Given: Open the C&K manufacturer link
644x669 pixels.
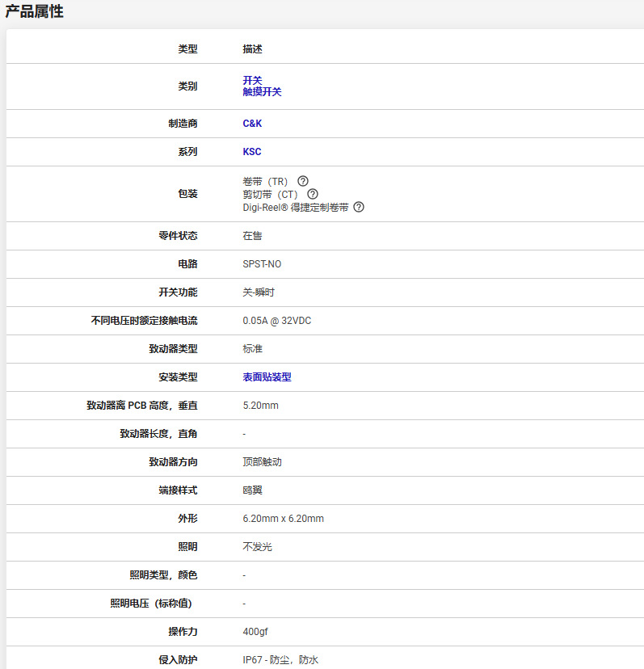Looking at the screenshot, I should point(252,124).
